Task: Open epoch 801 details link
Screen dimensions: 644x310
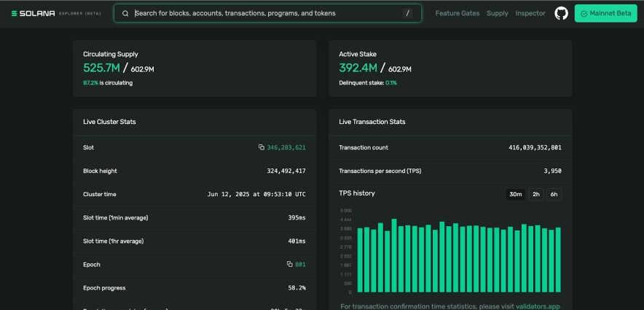Action: (300, 264)
